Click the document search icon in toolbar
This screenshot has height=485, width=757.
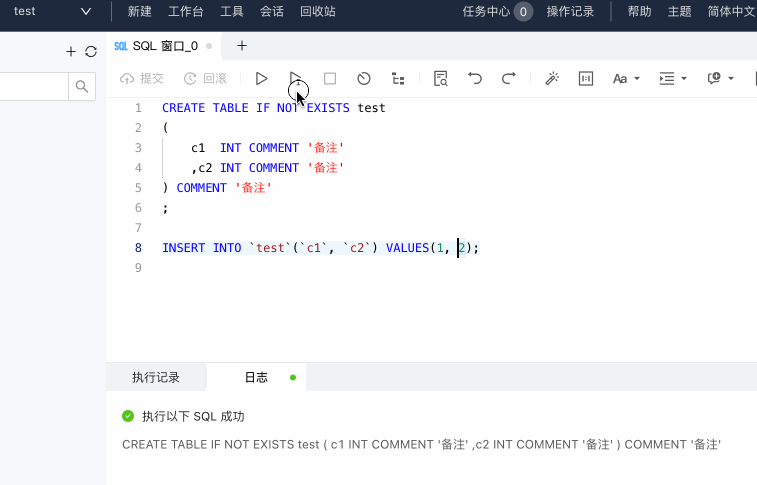pyautogui.click(x=440, y=78)
